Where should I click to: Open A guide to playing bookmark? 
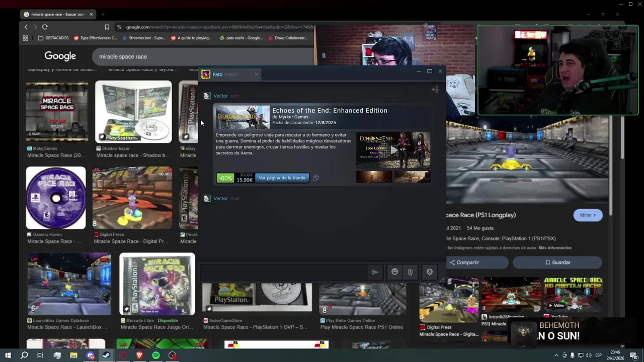(191, 38)
